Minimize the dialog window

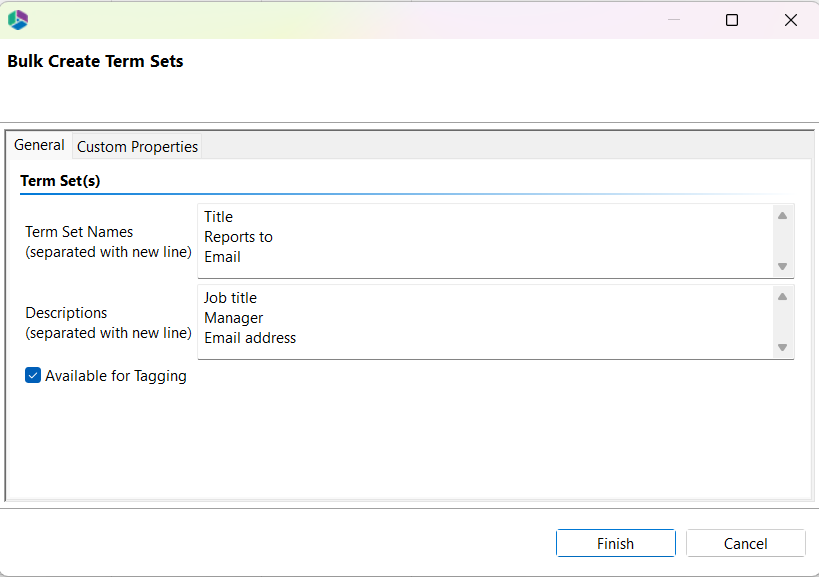[676, 20]
